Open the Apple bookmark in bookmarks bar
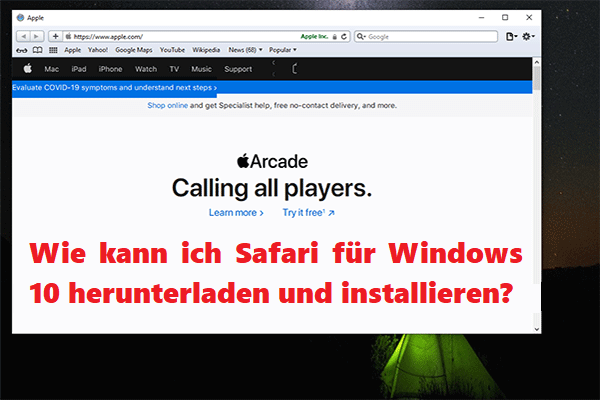Viewport: 600px width, 400px height. (72, 50)
